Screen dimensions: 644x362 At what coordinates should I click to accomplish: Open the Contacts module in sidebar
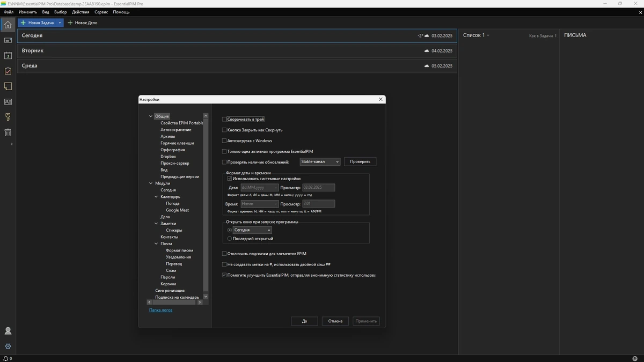tap(8, 101)
